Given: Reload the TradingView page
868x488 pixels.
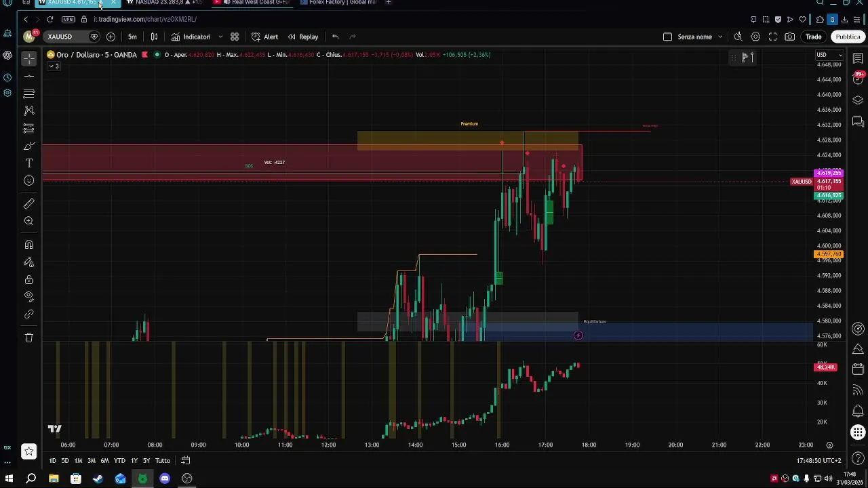Looking at the screenshot, I should coord(50,19).
